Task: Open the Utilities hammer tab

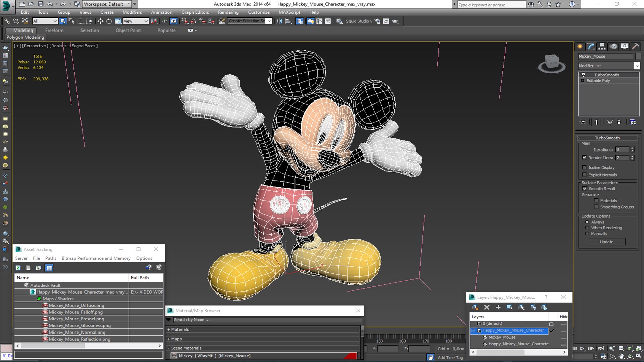Action: click(635, 46)
